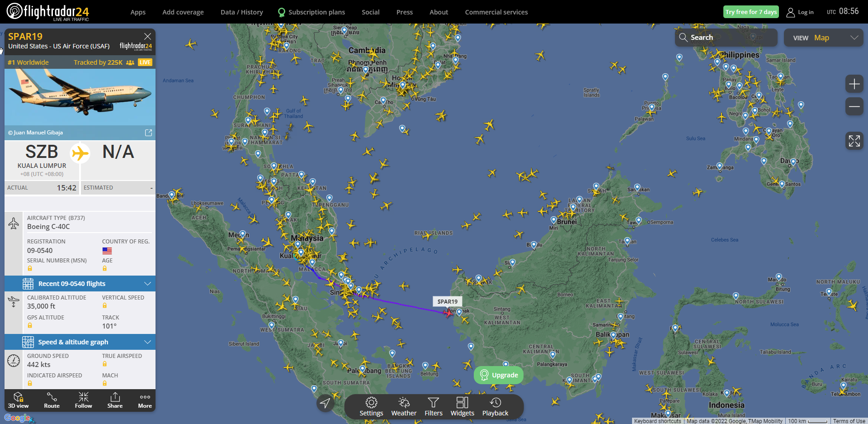Zoom in on the map
The width and height of the screenshot is (868, 424).
(854, 84)
